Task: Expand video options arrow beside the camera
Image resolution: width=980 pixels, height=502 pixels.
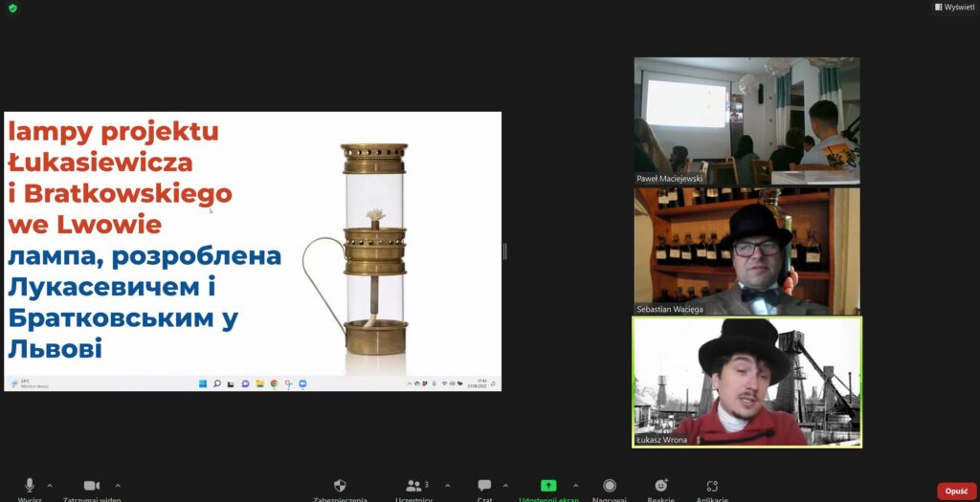Action: [x=118, y=485]
